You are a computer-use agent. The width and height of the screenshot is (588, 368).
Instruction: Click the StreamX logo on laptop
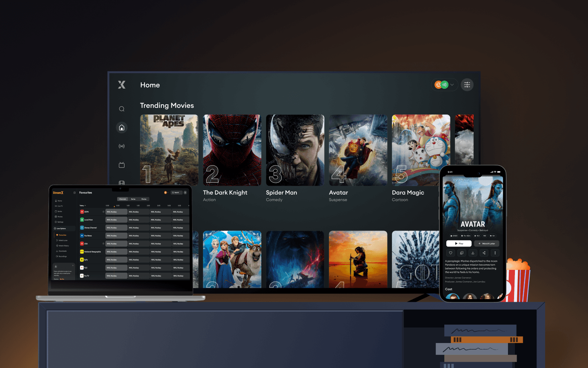pyautogui.click(x=58, y=193)
